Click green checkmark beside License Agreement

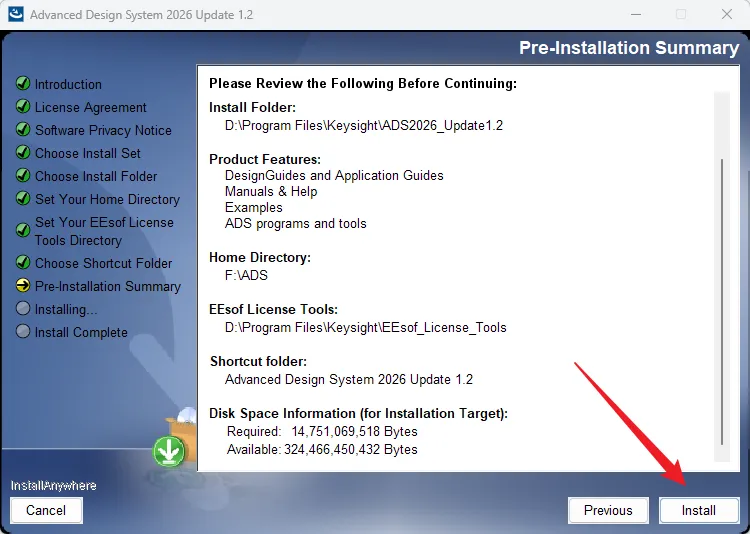click(23, 106)
